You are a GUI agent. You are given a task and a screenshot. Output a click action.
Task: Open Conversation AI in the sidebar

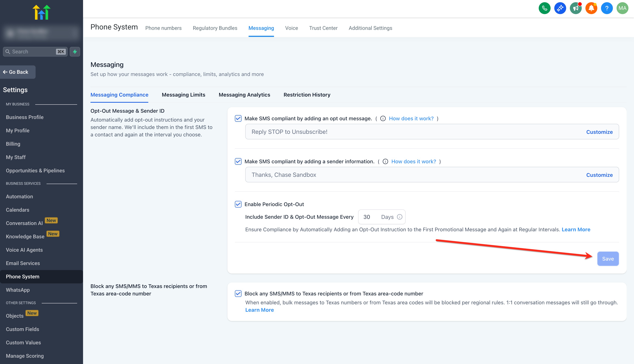point(24,223)
